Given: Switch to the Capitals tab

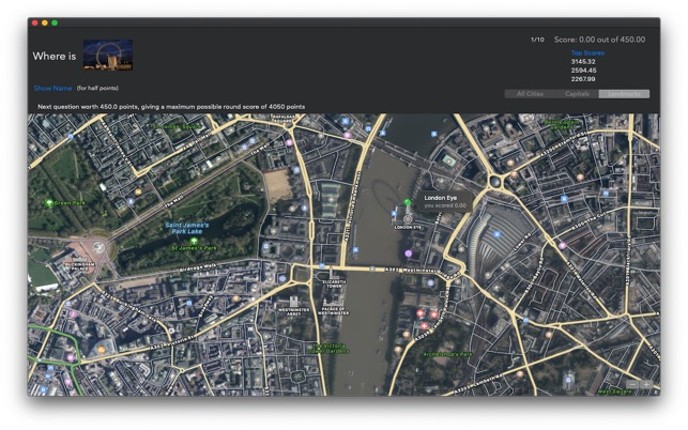Looking at the screenshot, I should pyautogui.click(x=577, y=94).
